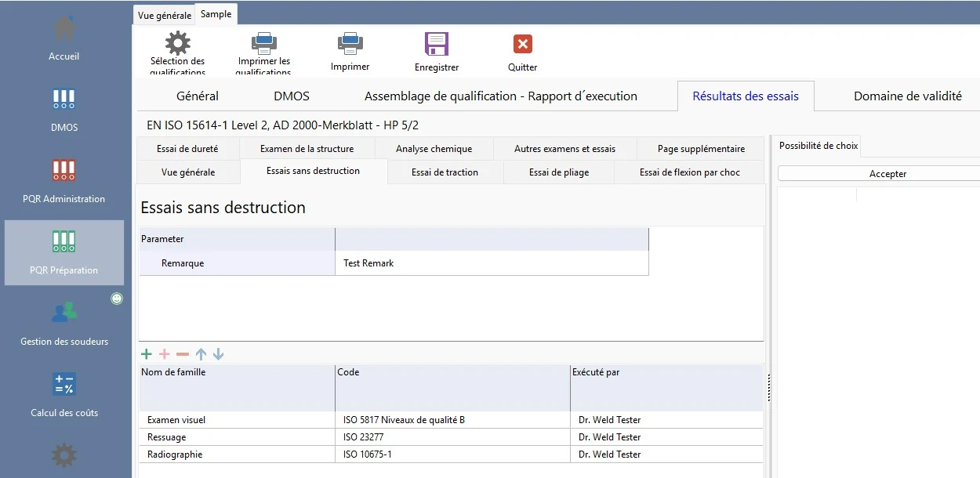
Task: Open the Essai de pliage tab
Action: (559, 172)
